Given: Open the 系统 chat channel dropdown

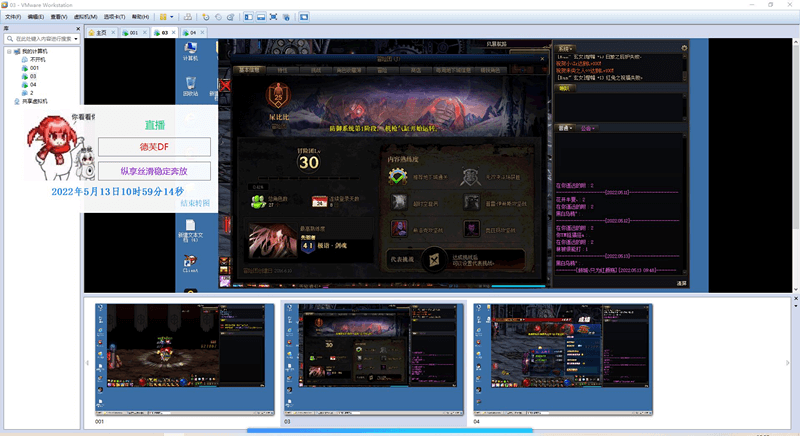Looking at the screenshot, I should 565,48.
